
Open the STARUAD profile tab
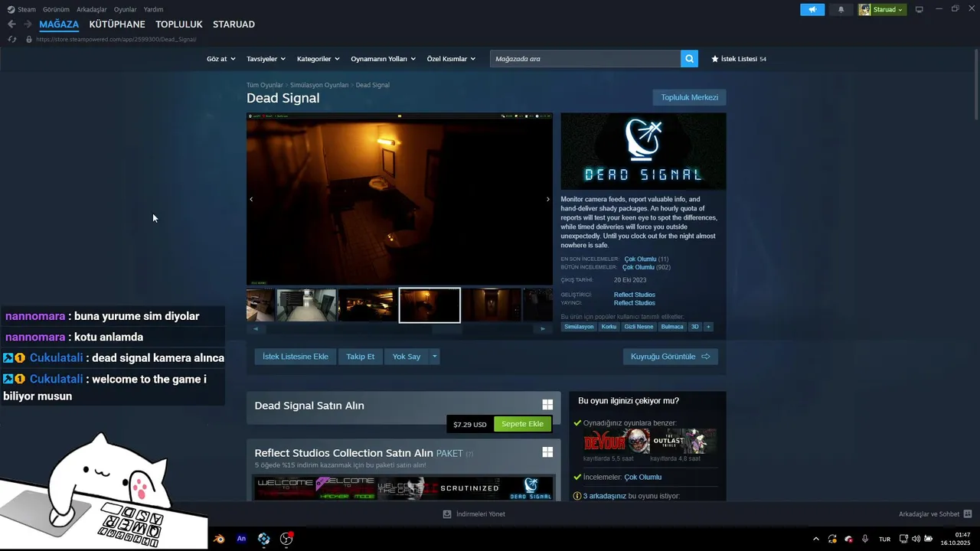click(x=234, y=24)
